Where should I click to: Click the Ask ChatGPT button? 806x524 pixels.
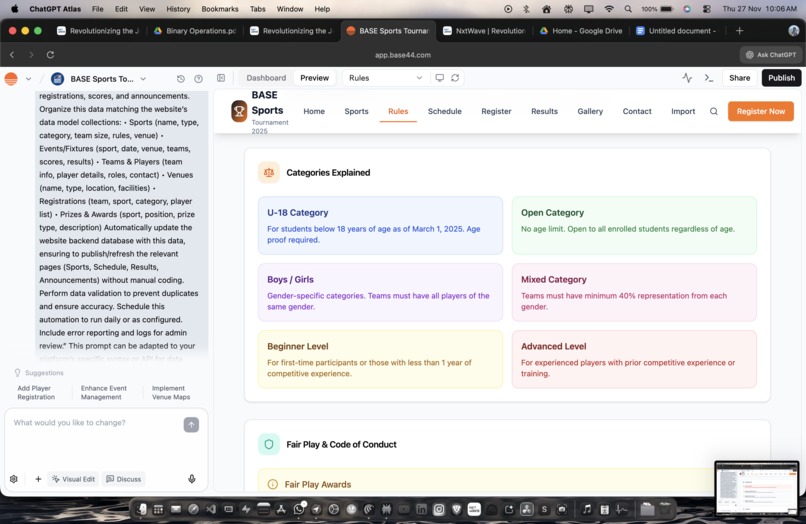pos(771,55)
